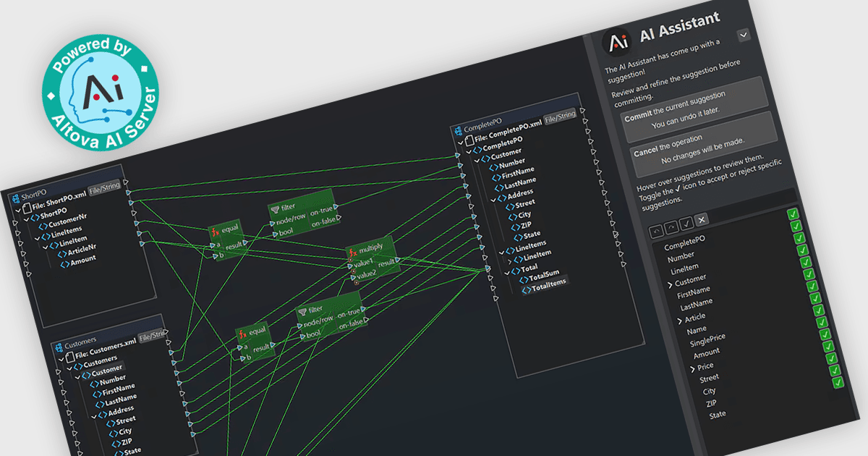Click File/String button on ShortPO component
868x456 pixels.
(x=104, y=188)
